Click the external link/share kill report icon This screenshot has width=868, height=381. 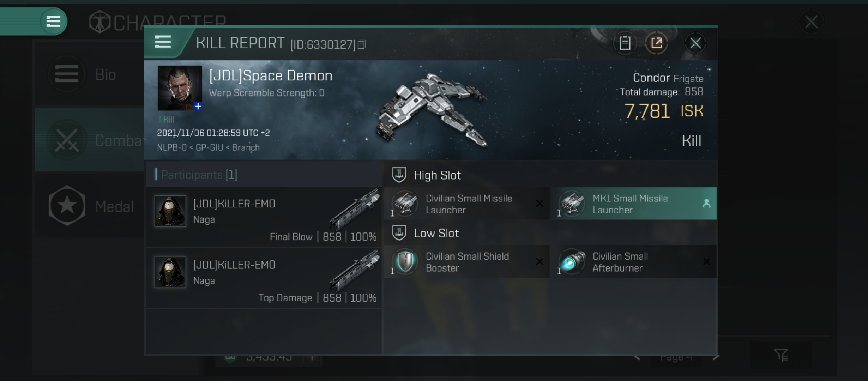658,43
